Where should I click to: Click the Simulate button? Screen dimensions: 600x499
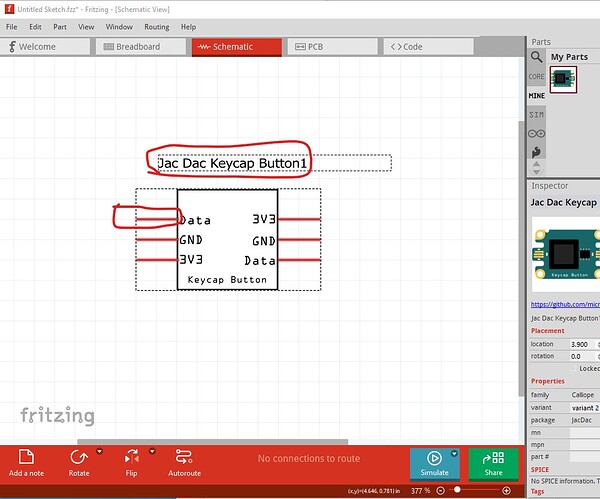pyautogui.click(x=434, y=464)
